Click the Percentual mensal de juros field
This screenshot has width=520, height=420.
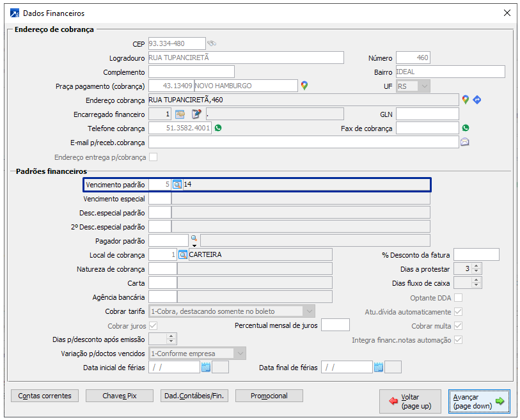point(335,325)
